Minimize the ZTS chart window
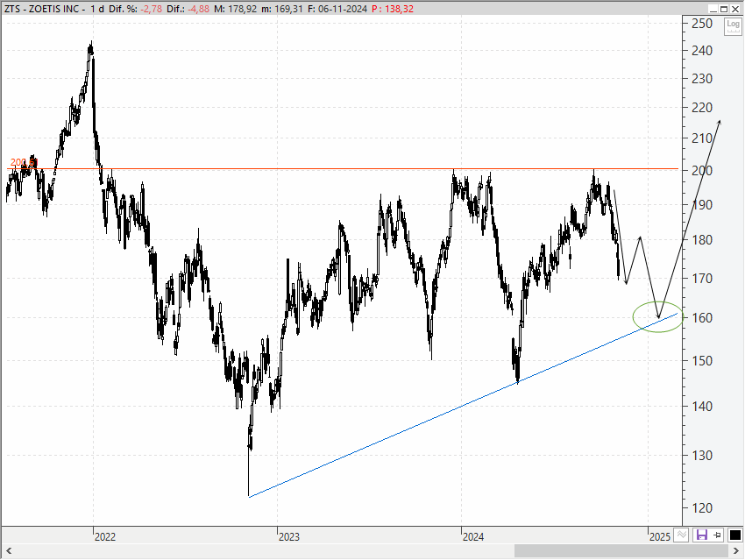This screenshot has height=560, width=745. point(713,9)
